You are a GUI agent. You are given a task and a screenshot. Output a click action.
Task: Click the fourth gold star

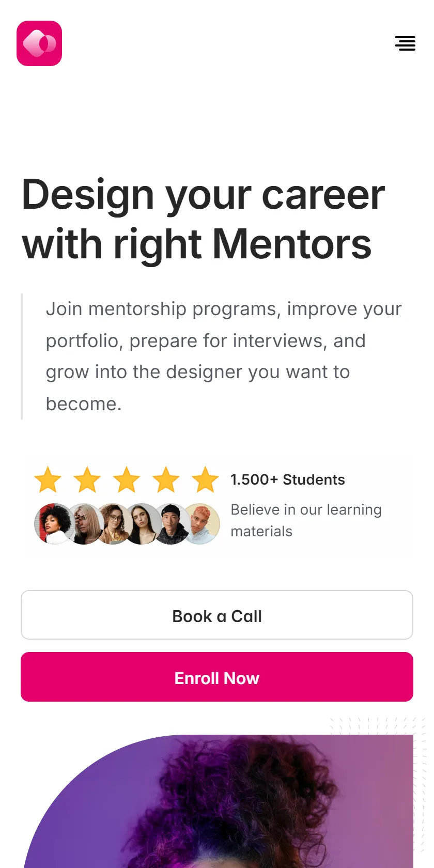pos(166,479)
